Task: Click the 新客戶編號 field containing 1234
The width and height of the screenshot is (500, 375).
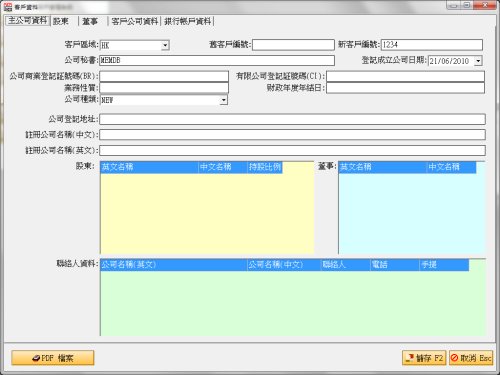Action: [x=432, y=45]
